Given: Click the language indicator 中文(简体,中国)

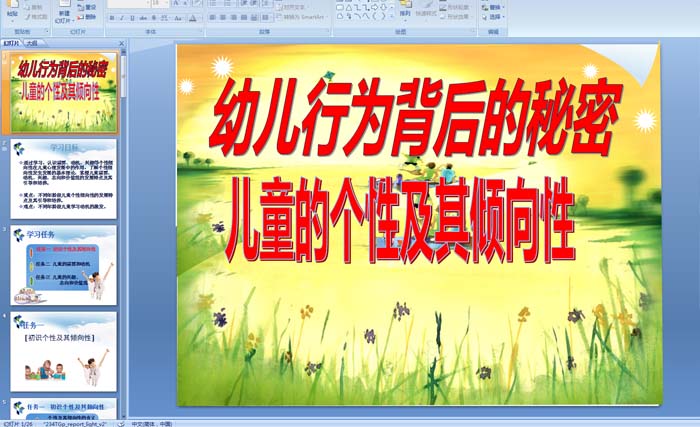Looking at the screenshot, I should click(152, 424).
